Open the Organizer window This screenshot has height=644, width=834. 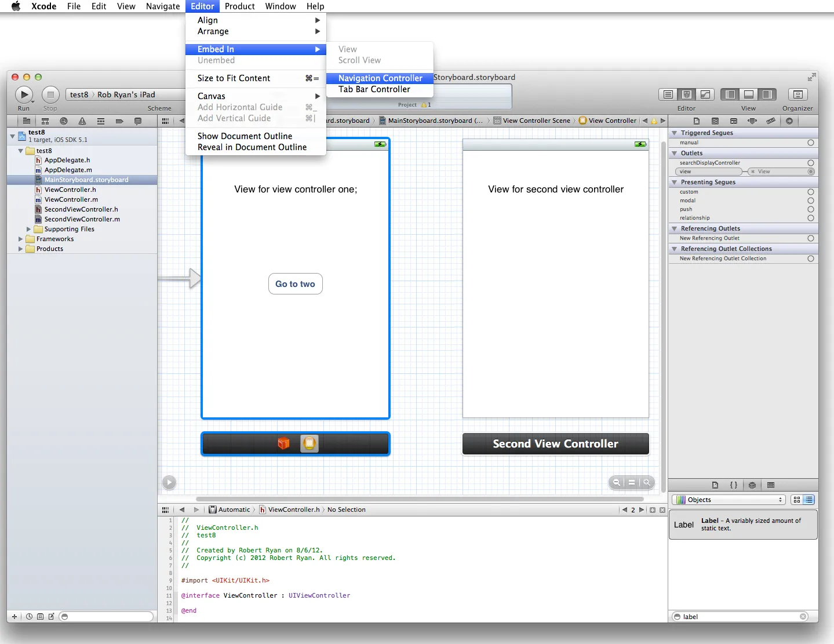click(797, 94)
